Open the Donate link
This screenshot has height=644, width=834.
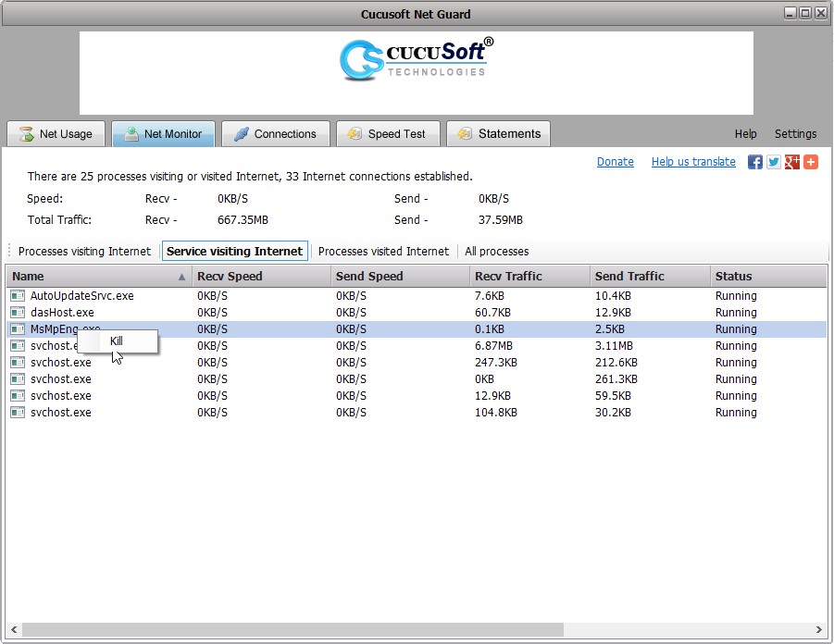tap(616, 161)
